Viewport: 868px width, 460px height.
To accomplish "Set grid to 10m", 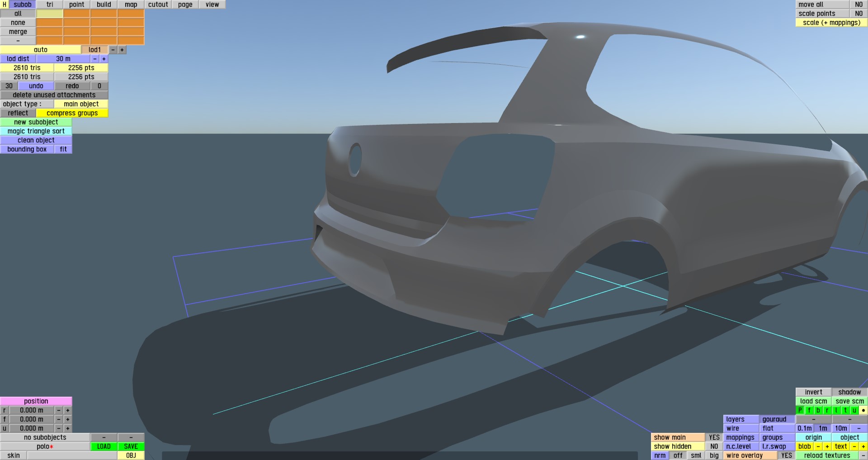I will coord(841,428).
